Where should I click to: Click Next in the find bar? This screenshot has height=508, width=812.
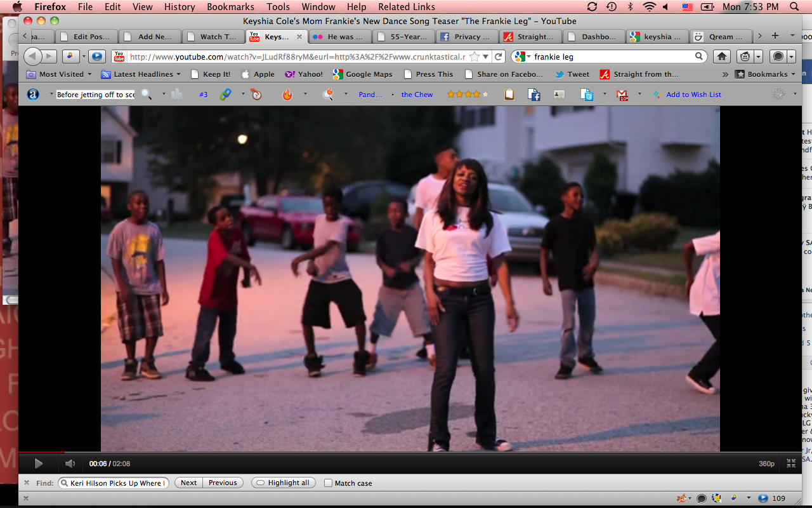[188, 483]
